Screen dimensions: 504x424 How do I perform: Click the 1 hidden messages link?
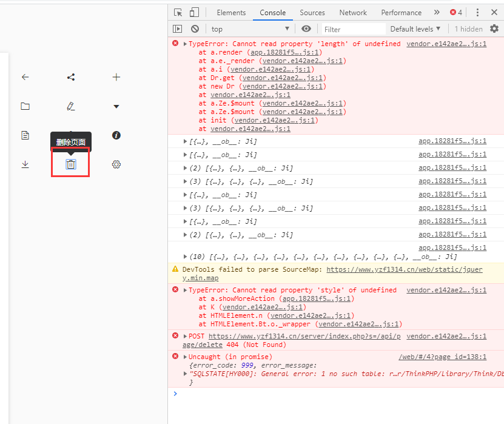468,29
